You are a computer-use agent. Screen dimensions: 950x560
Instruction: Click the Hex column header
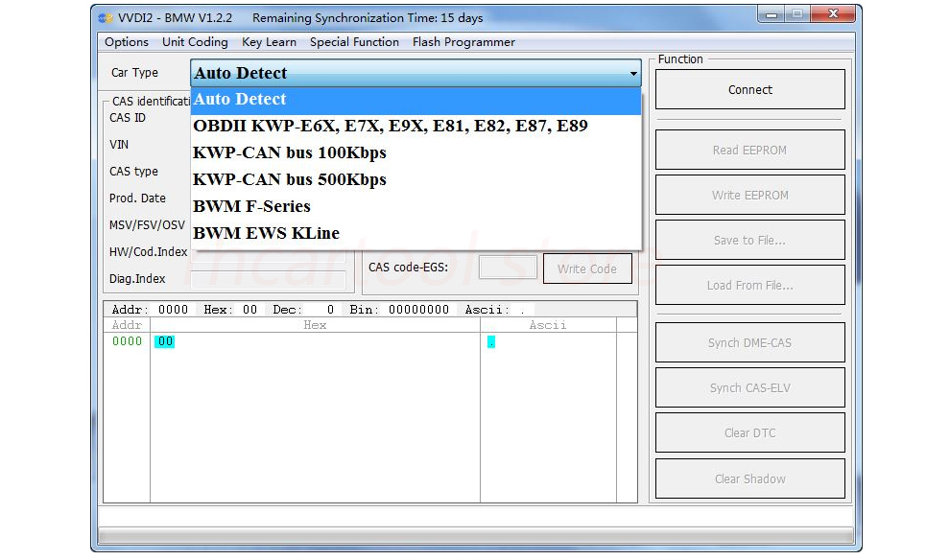click(315, 325)
